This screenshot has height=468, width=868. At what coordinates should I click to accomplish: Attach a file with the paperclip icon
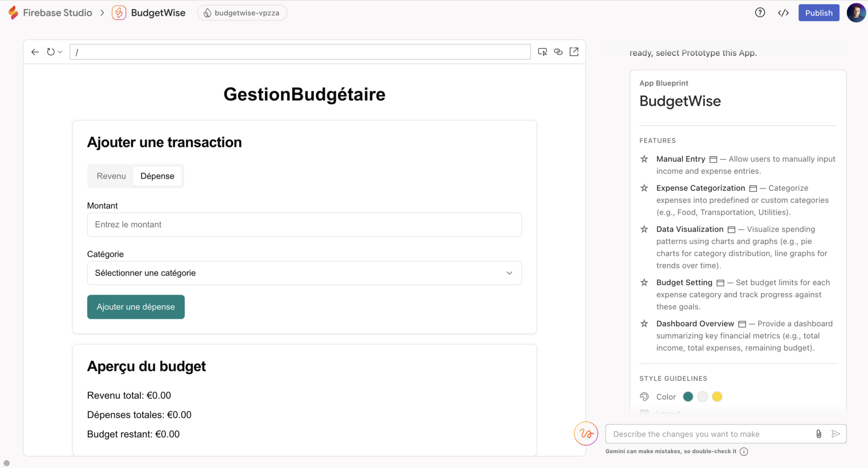tap(819, 434)
